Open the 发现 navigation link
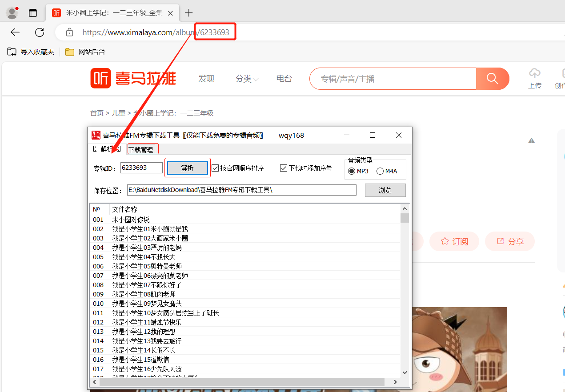This screenshot has height=392, width=565. point(206,79)
